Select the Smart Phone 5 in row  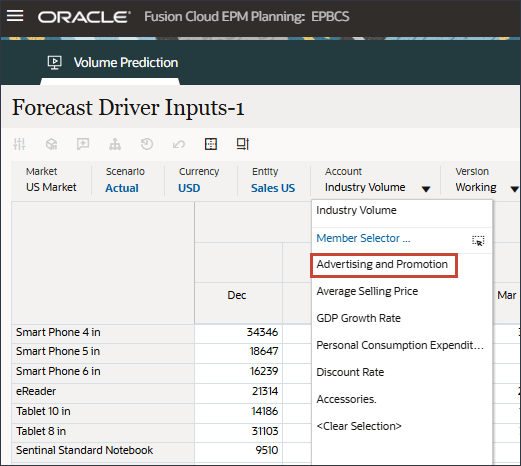[x=103, y=353]
